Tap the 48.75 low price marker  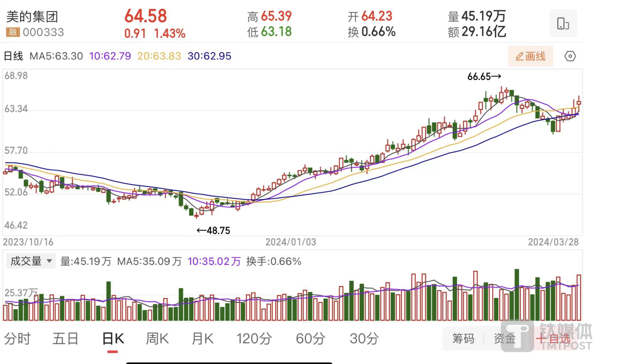[x=214, y=230]
